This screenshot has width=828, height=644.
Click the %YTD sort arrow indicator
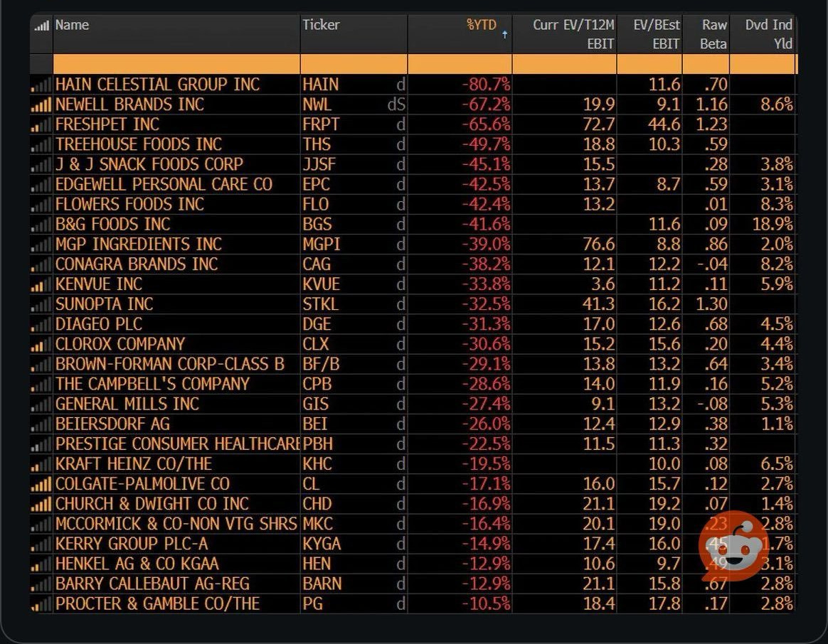tap(505, 34)
